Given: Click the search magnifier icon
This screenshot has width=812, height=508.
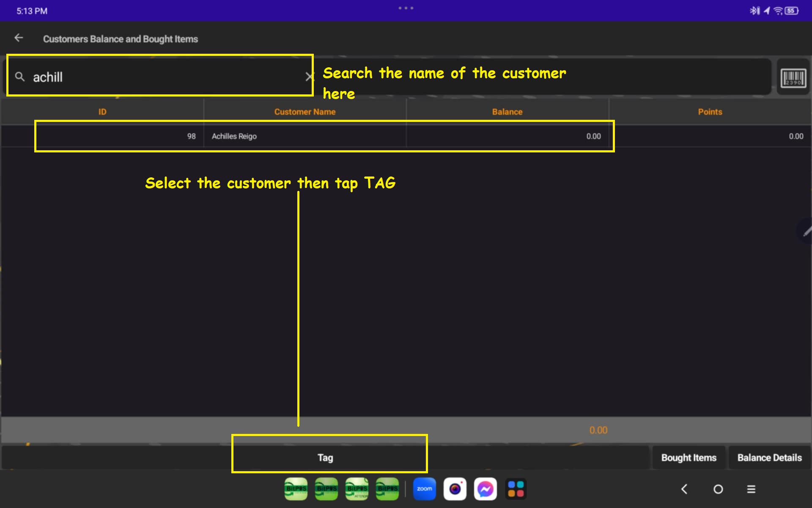Looking at the screenshot, I should pyautogui.click(x=20, y=77).
